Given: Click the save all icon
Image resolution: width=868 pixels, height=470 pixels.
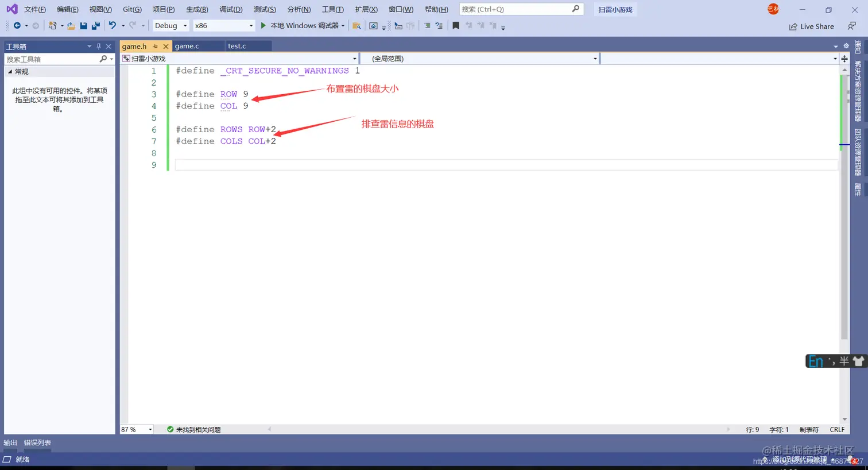Looking at the screenshot, I should click(x=96, y=25).
